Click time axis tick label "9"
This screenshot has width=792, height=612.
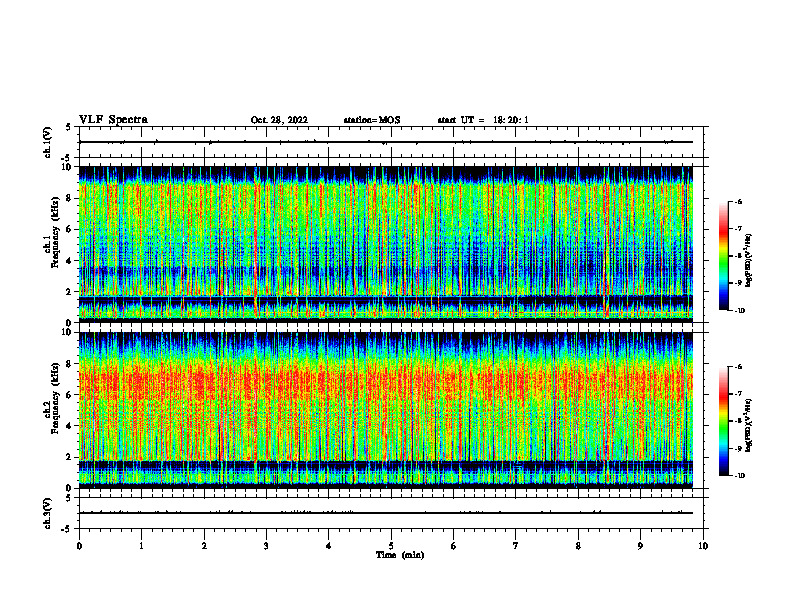(x=640, y=546)
